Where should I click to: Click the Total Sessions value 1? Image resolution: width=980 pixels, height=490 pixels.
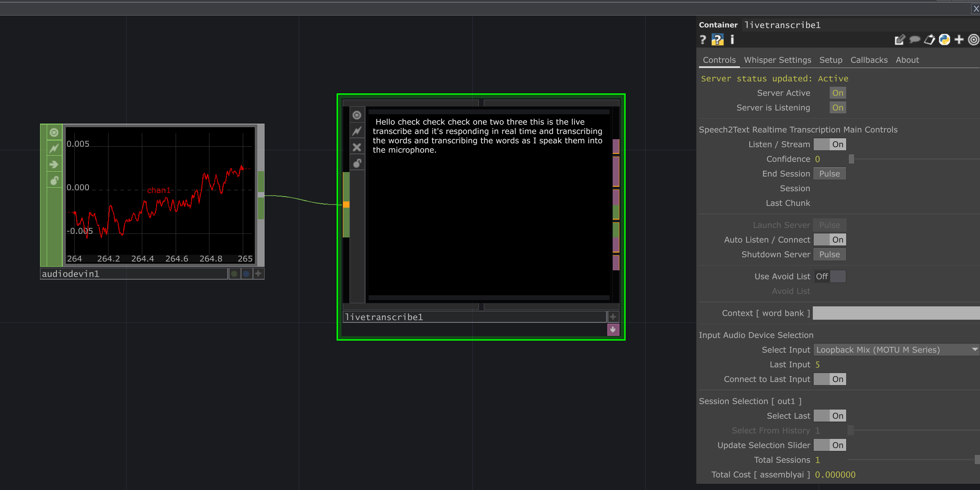pyautogui.click(x=817, y=460)
